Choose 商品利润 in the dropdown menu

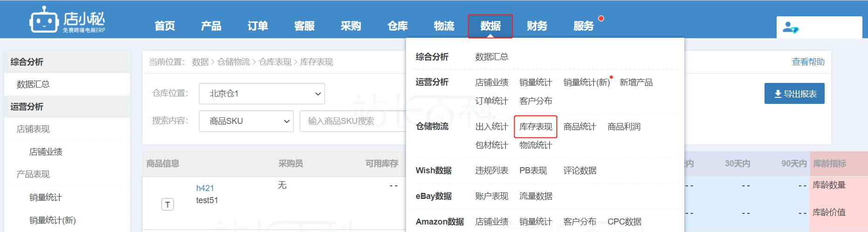[624, 127]
